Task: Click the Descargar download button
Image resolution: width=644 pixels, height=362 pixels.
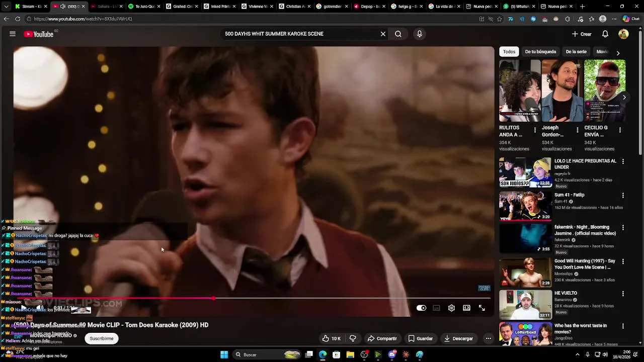Action: 458,338
